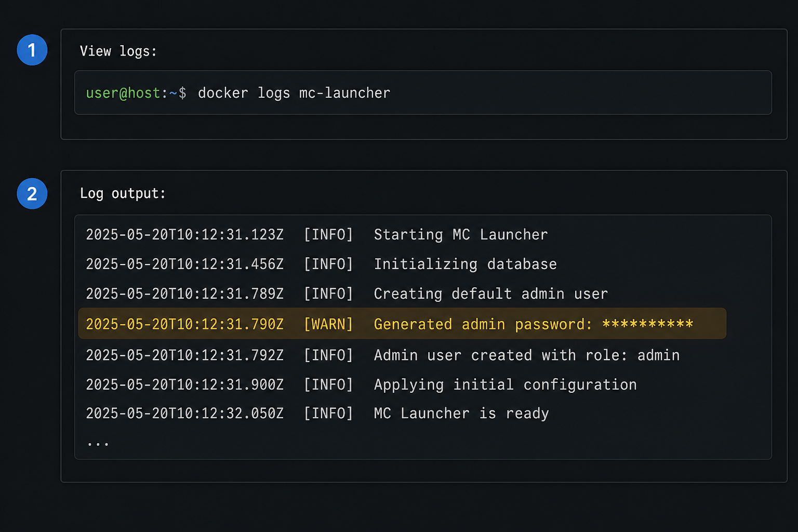Select timestamp 2025-05-20T10:12:31.792Z
This screenshot has height=532, width=798.
(x=185, y=355)
